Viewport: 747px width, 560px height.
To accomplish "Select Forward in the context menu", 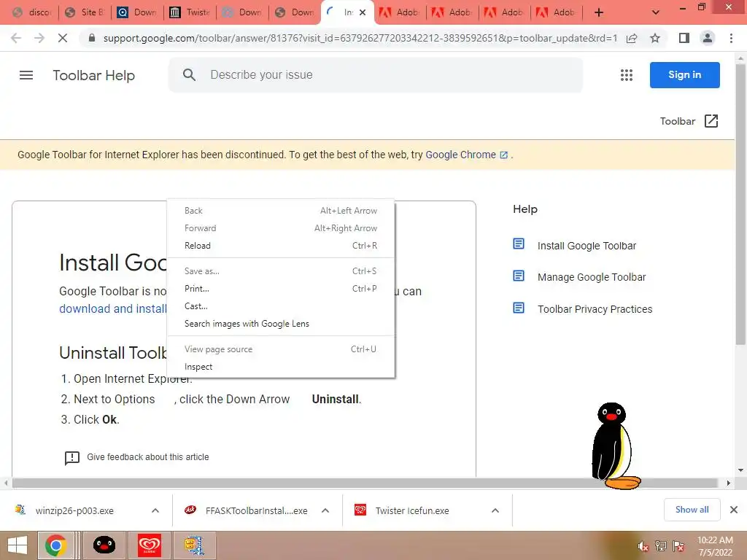I will (281, 228).
